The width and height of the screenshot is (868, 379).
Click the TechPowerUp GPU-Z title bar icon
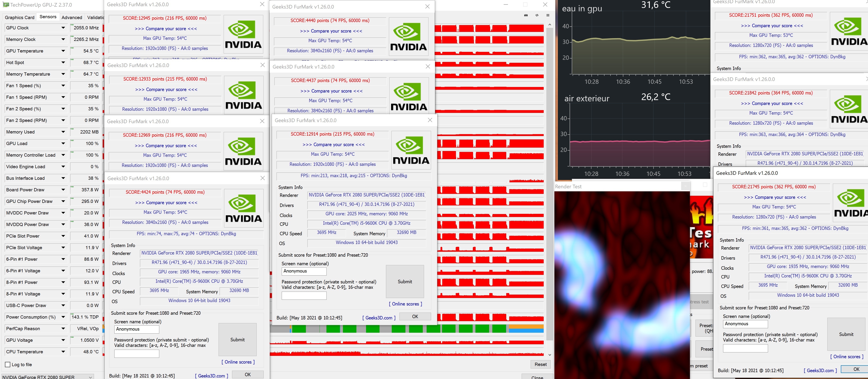coord(6,5)
